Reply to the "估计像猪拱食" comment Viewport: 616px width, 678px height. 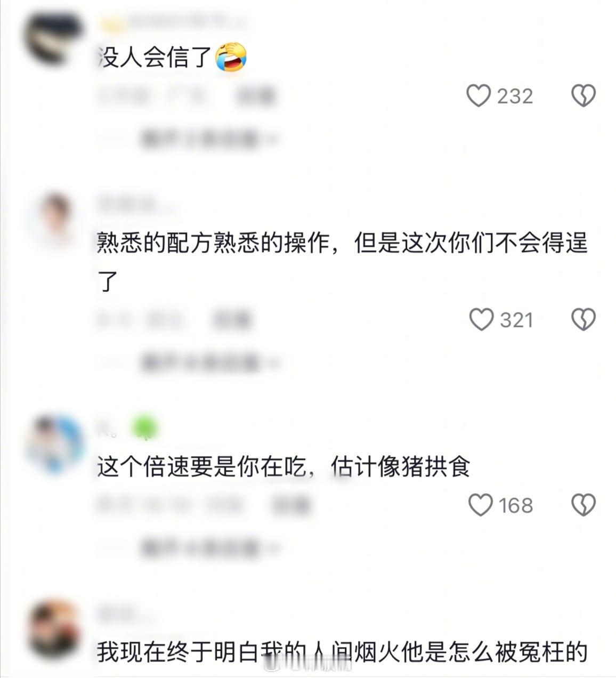pyautogui.click(x=291, y=505)
